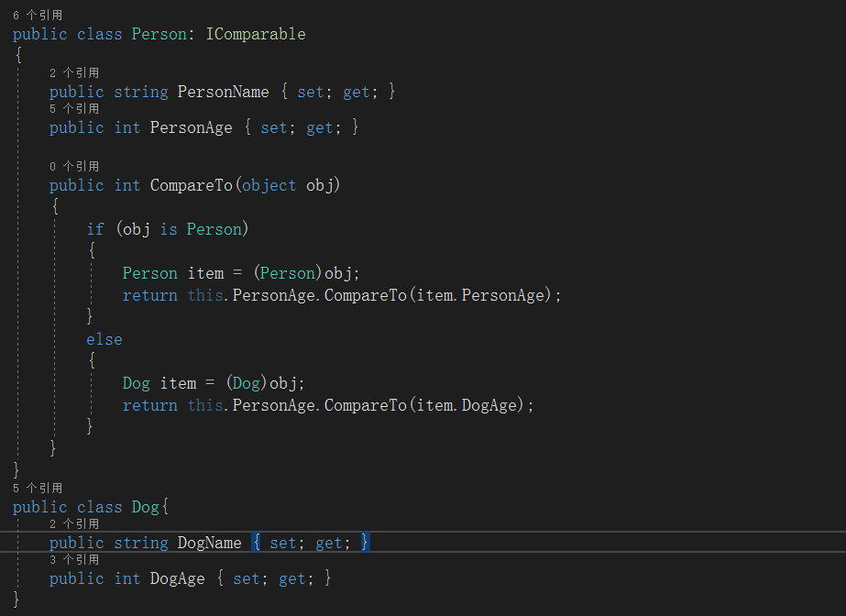Screen dimensions: 846x616
Task: Click the Dog class name in 'public class Dog'
Action: pyautogui.click(x=145, y=507)
